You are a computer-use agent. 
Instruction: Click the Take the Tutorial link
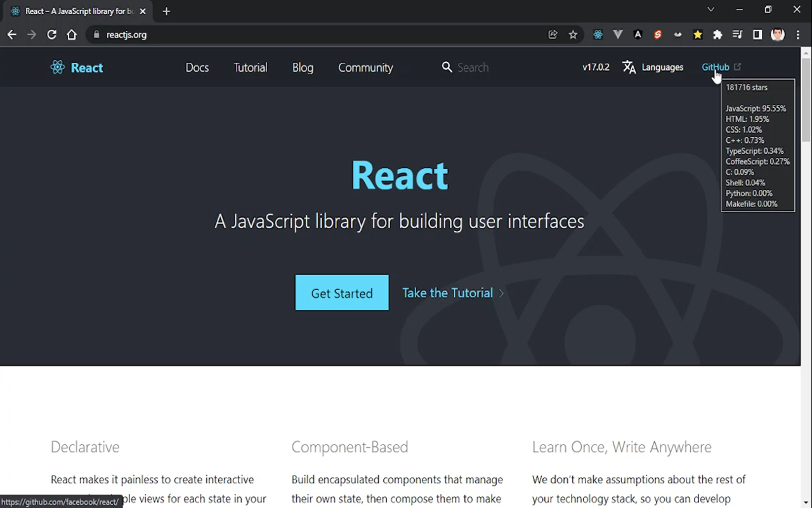point(447,293)
